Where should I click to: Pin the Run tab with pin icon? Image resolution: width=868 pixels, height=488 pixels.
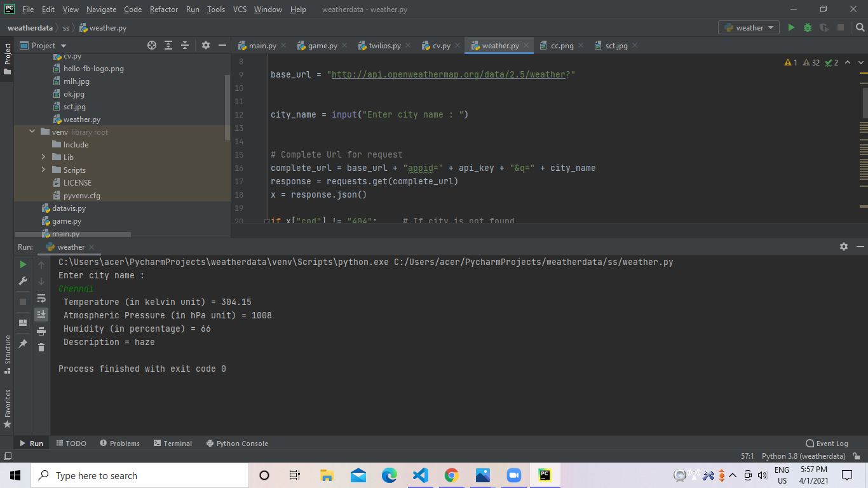(x=24, y=343)
